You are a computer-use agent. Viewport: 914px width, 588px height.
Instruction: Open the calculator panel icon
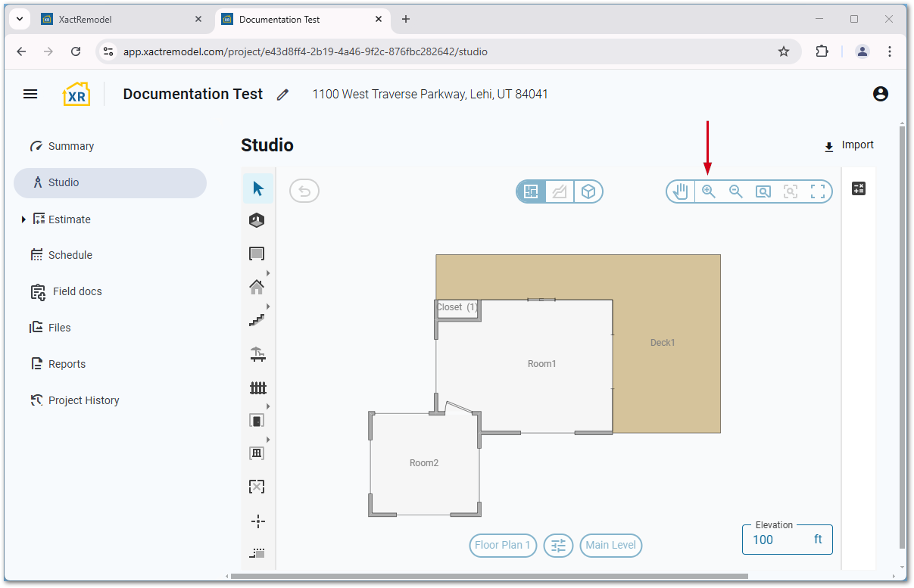(x=859, y=188)
